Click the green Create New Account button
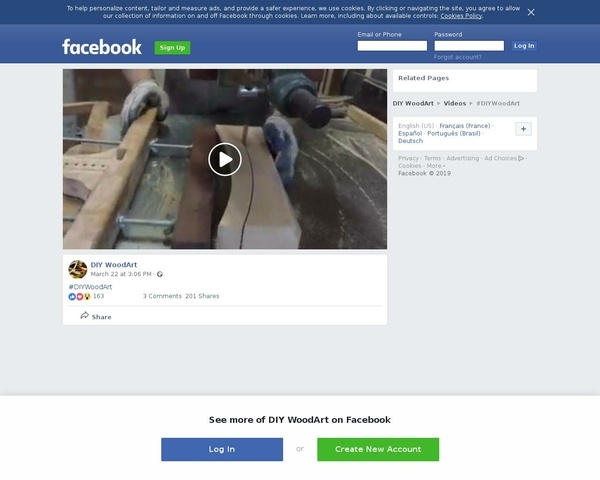The width and height of the screenshot is (600, 480). click(x=378, y=449)
